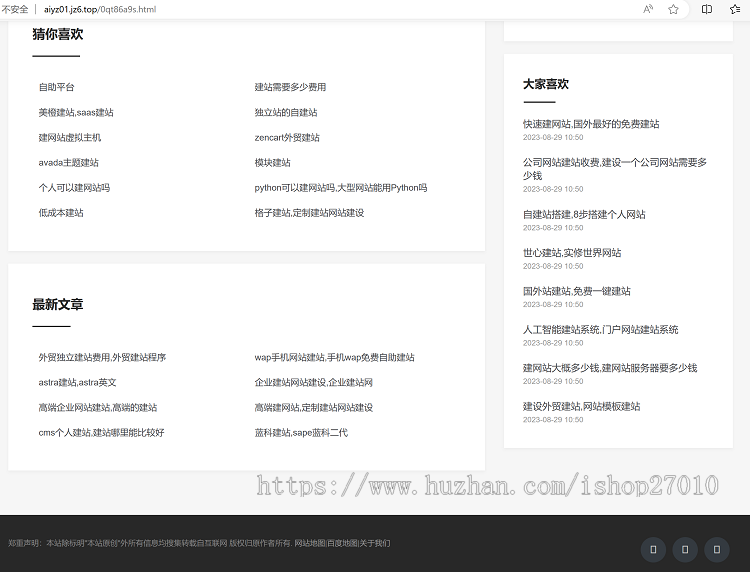Open article wap手机网站建站

click(x=334, y=357)
